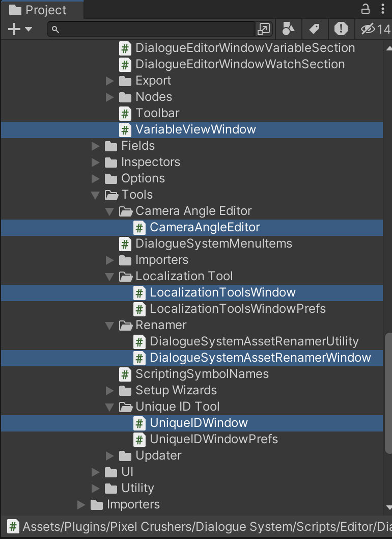The height and width of the screenshot is (539, 392).
Task: Click the asset path in the footer
Action: [x=207, y=527]
